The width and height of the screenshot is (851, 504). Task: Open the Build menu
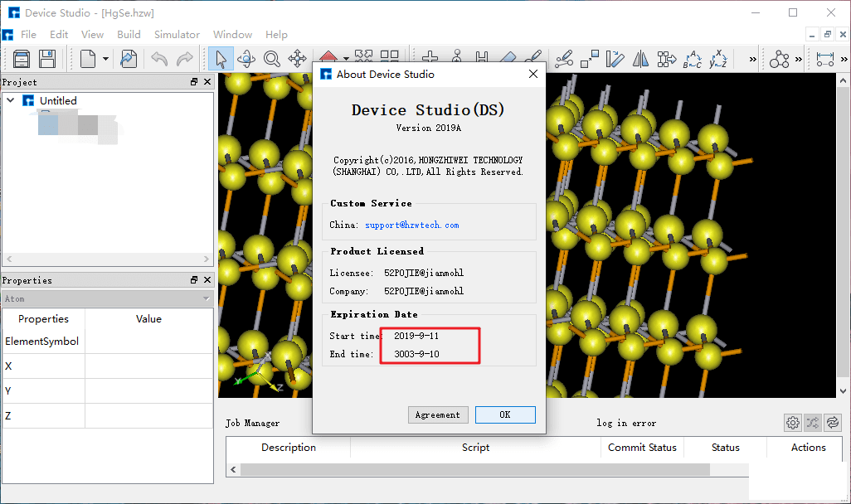click(x=129, y=35)
